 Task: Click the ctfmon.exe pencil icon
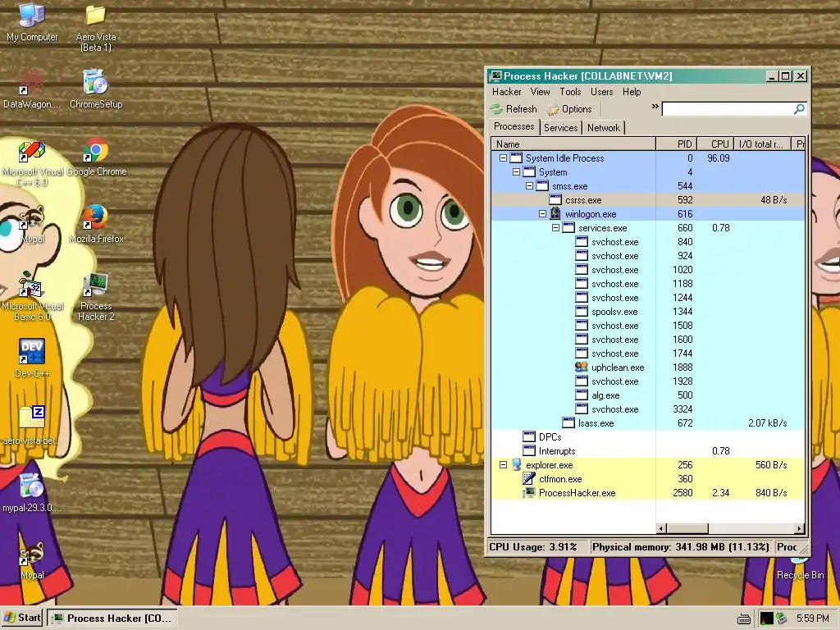[529, 478]
